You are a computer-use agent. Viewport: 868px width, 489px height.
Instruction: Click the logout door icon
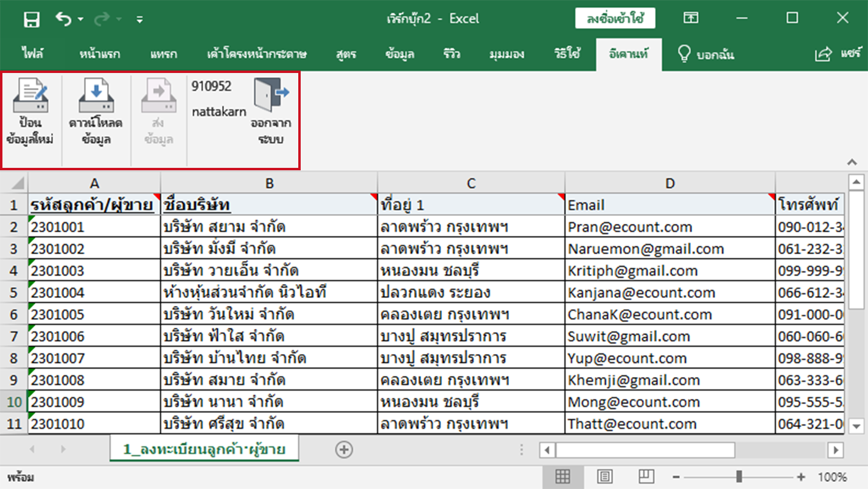[x=271, y=94]
